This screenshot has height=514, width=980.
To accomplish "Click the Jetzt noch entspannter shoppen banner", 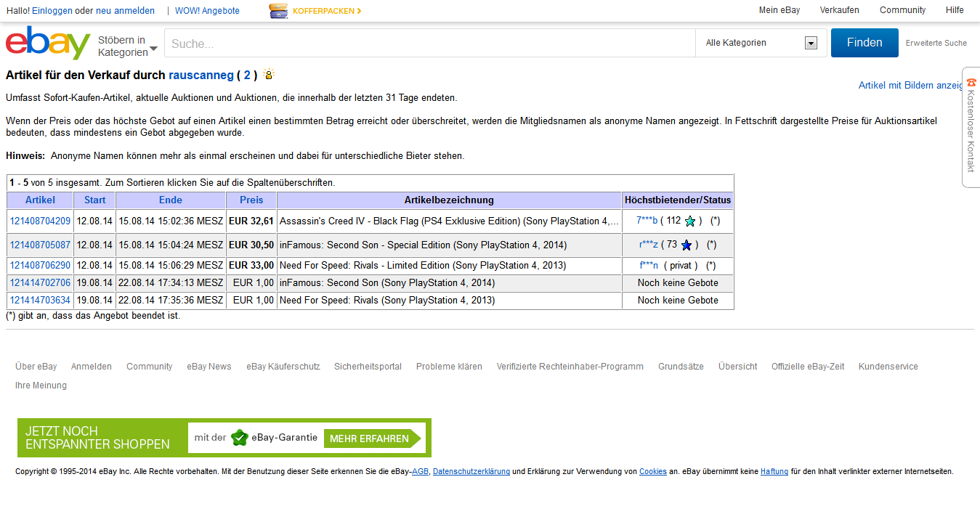I will click(224, 438).
